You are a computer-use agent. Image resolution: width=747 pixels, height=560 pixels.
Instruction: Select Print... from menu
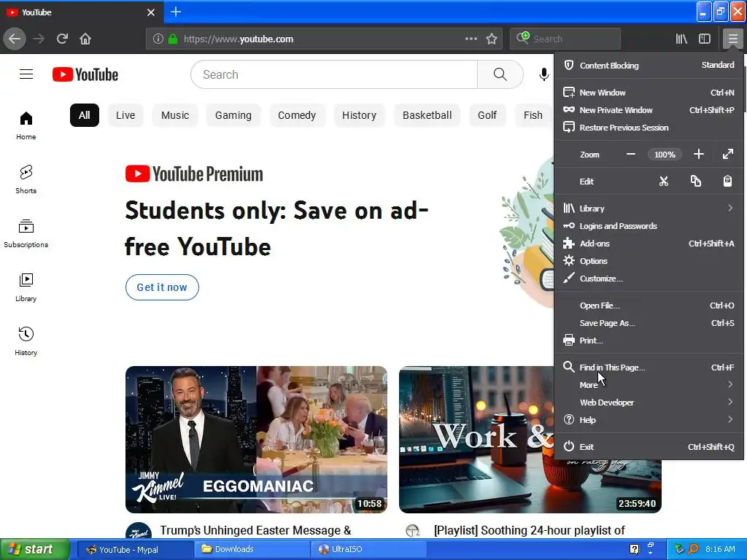[x=649, y=341]
